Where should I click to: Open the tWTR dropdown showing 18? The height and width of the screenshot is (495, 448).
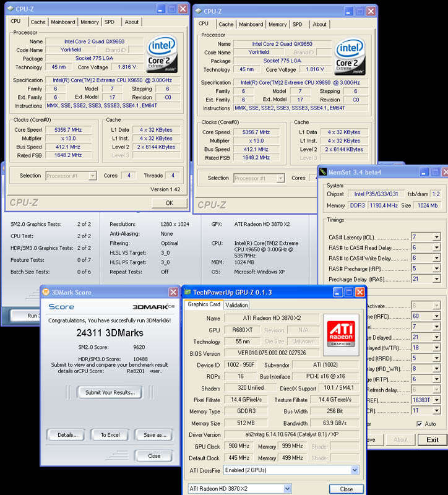[x=437, y=348]
